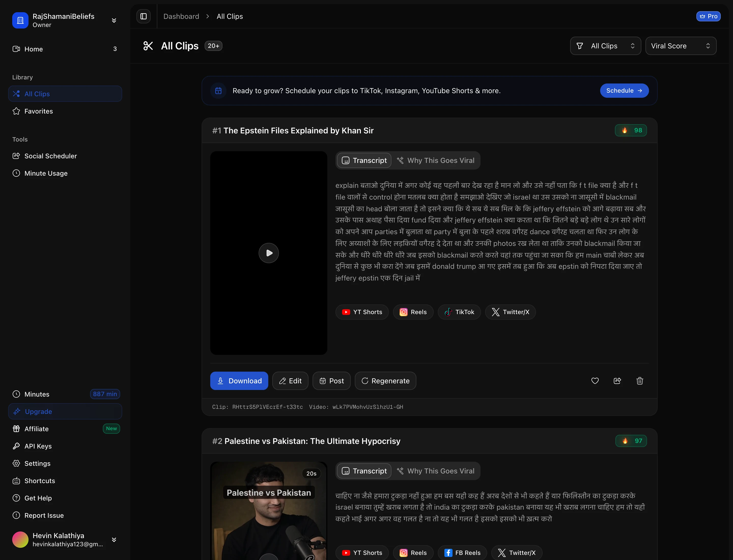Viewport: 733px width, 560px height.
Task: Open Favorites in the Library
Action: click(x=65, y=111)
